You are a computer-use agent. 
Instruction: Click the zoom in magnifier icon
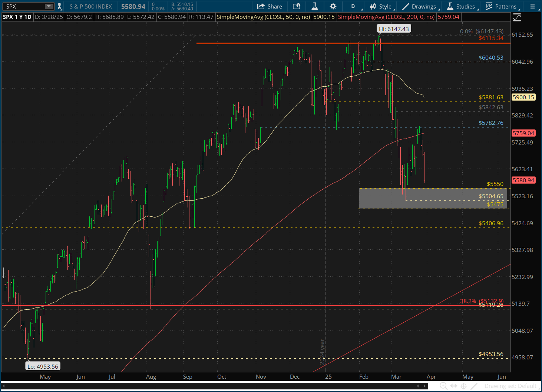443,386
